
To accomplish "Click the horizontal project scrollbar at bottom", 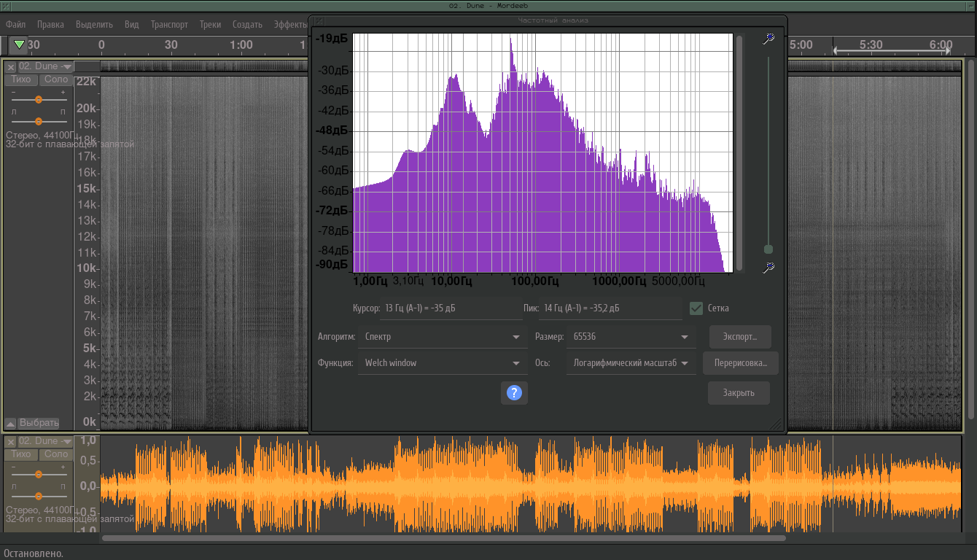I will tap(443, 538).
